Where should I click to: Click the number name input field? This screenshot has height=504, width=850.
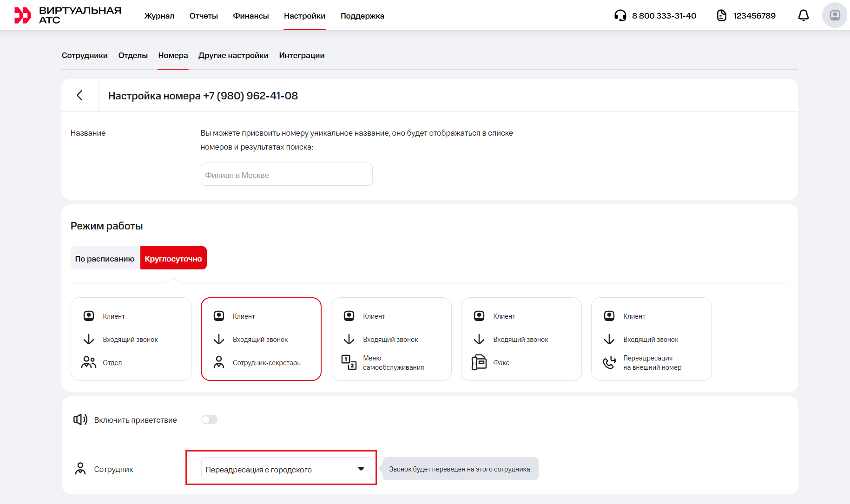point(286,175)
